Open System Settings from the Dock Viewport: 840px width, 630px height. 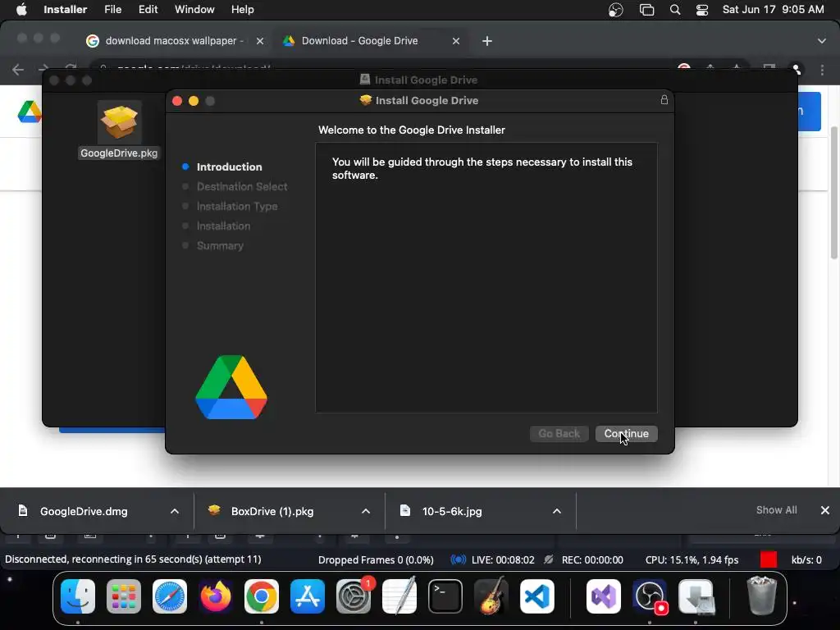(354, 596)
